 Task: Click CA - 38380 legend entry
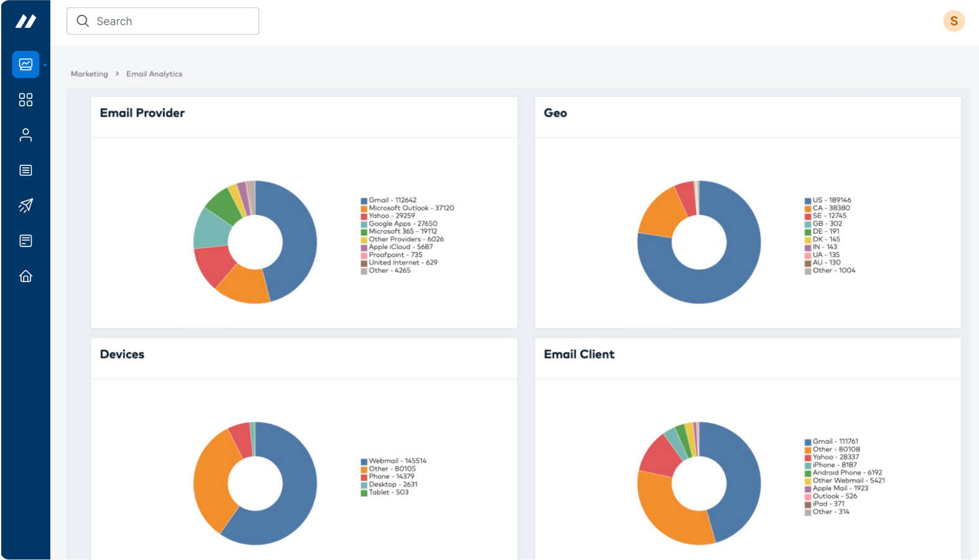coord(827,208)
